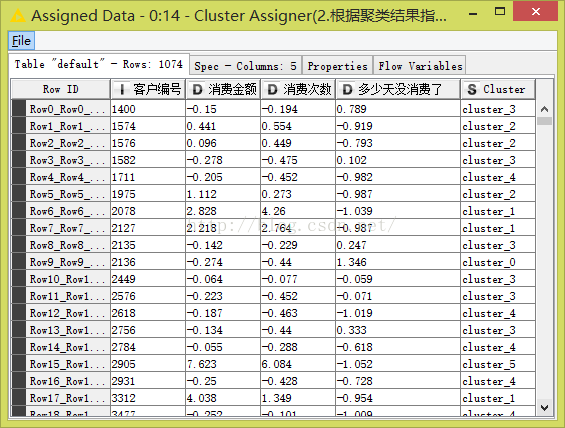565x428 pixels.
Task: Click the days value 0.789
Action: coord(398,109)
